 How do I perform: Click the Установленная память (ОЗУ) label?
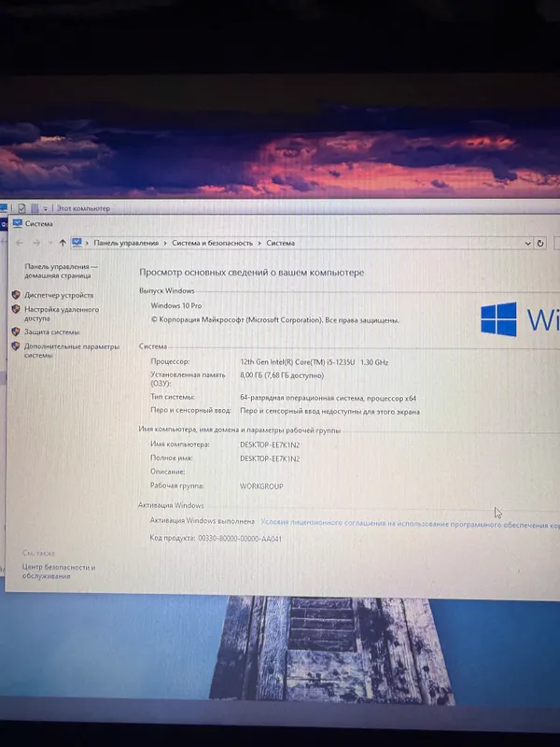pos(188,379)
